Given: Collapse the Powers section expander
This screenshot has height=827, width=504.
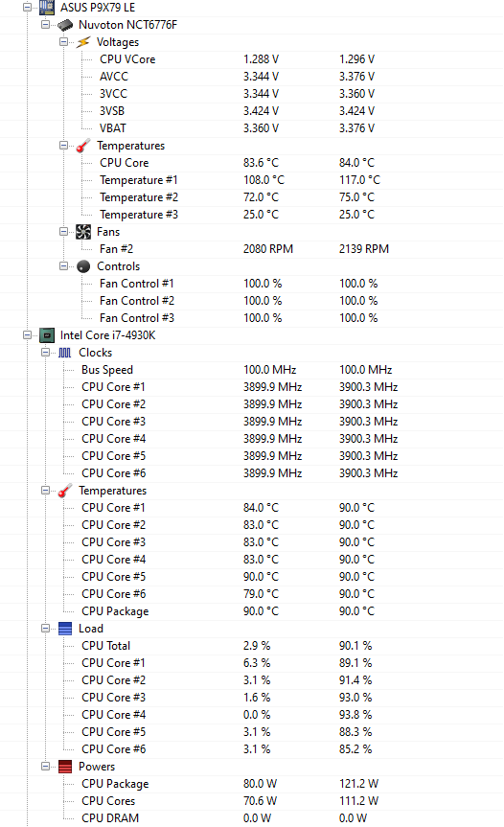Looking at the screenshot, I should click(x=45, y=767).
